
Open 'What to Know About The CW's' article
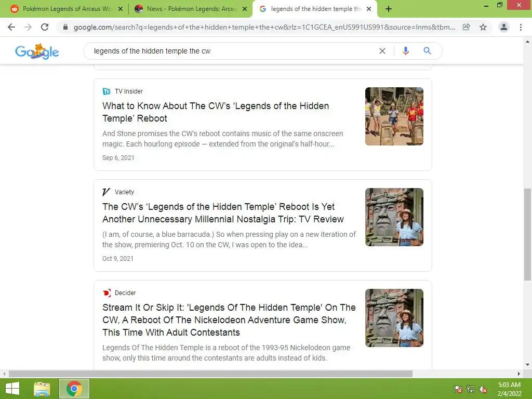coord(216,112)
